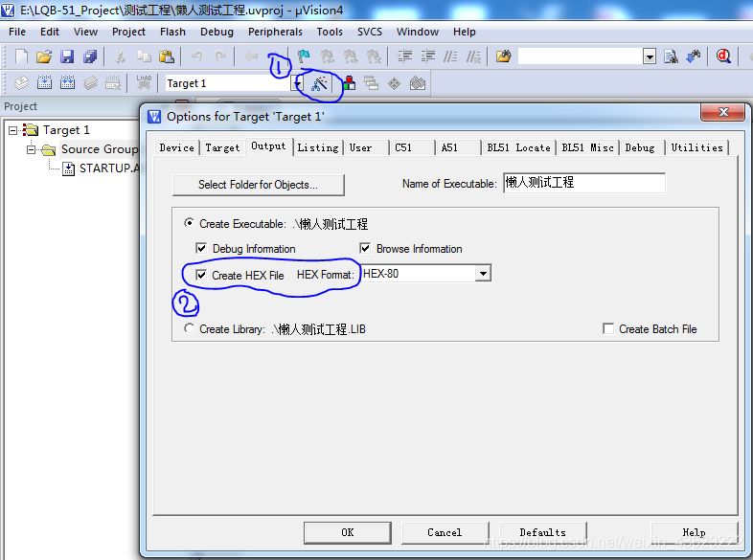Viewport: 753px width, 560px height.
Task: Open HEX Format dropdown
Action: (x=483, y=274)
